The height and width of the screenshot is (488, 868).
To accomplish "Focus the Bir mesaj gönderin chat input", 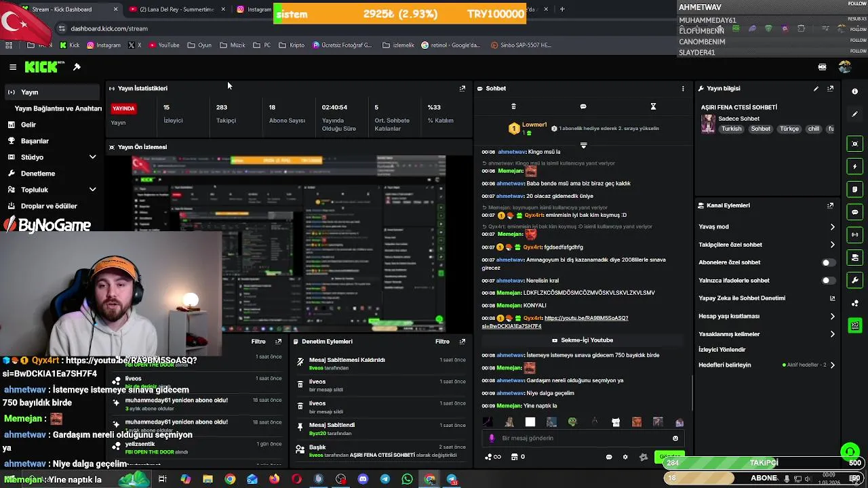I will point(583,438).
